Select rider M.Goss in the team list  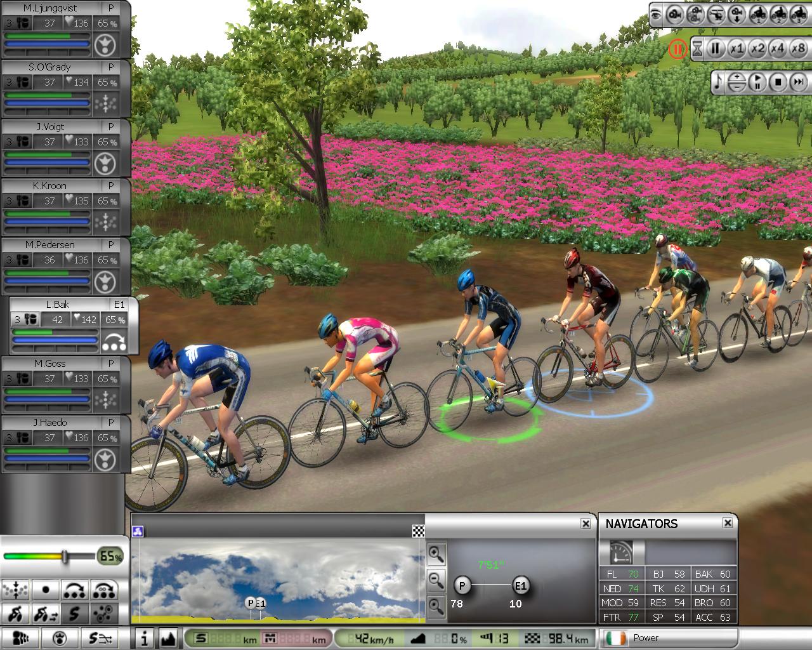pos(50,364)
